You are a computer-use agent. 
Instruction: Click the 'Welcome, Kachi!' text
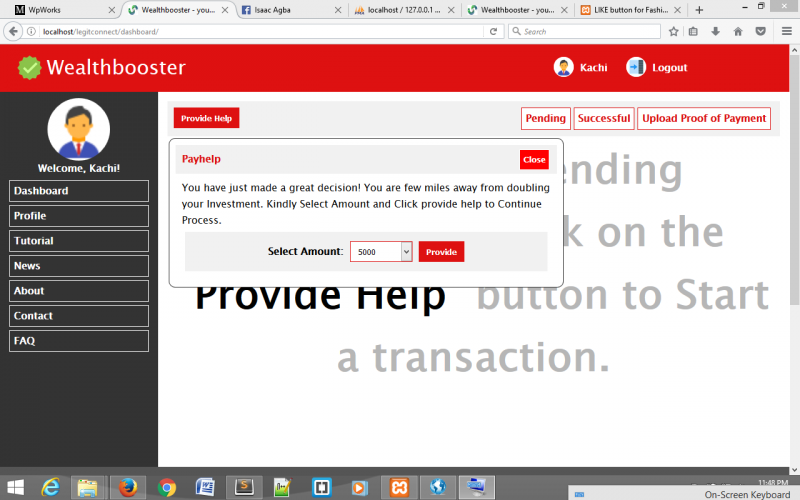coord(79,168)
